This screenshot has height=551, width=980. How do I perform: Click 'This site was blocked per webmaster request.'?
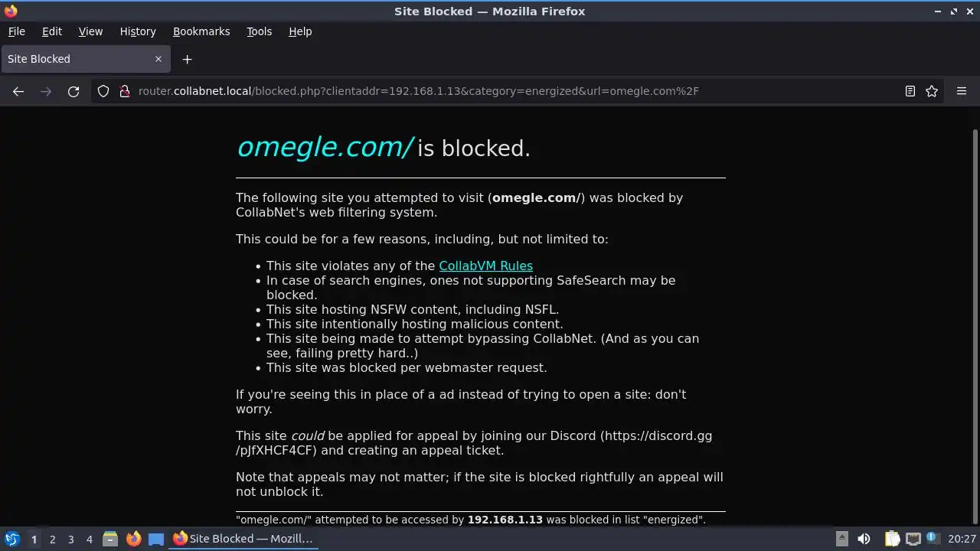point(407,368)
